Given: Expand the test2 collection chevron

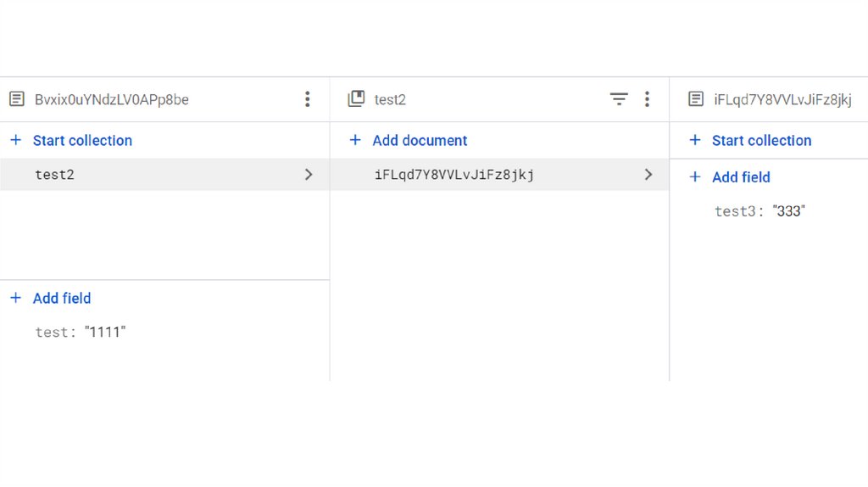Looking at the screenshot, I should pos(309,175).
